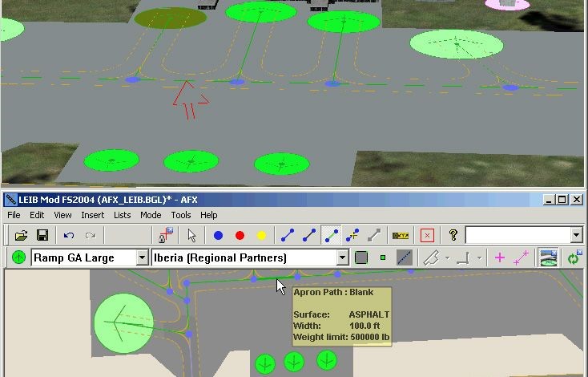Viewport: 588px width, 377px height.
Task: Open the Tools menu
Action: (181, 215)
